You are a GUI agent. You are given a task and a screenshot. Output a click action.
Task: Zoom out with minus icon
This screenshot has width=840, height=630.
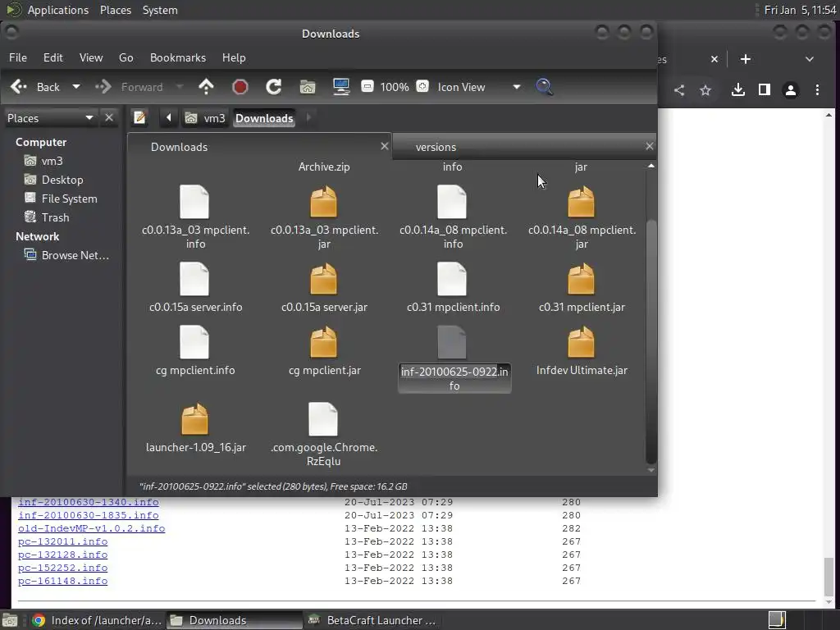click(x=367, y=86)
